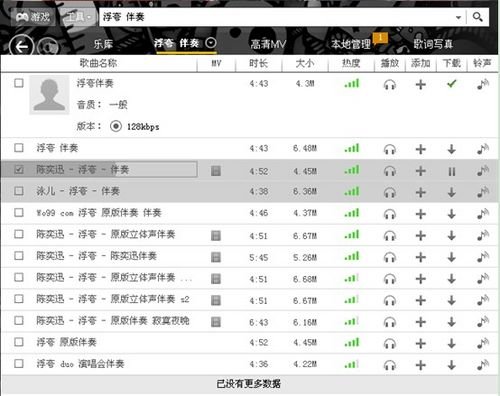Open the 浮夸 伴奏 tab options arrow

pyautogui.click(x=211, y=43)
